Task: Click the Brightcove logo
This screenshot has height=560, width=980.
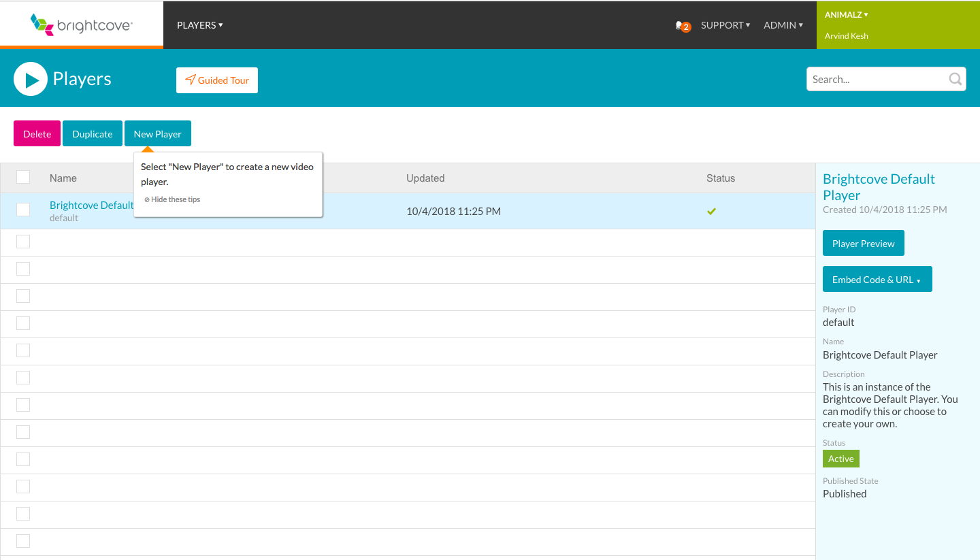Action: [x=82, y=25]
